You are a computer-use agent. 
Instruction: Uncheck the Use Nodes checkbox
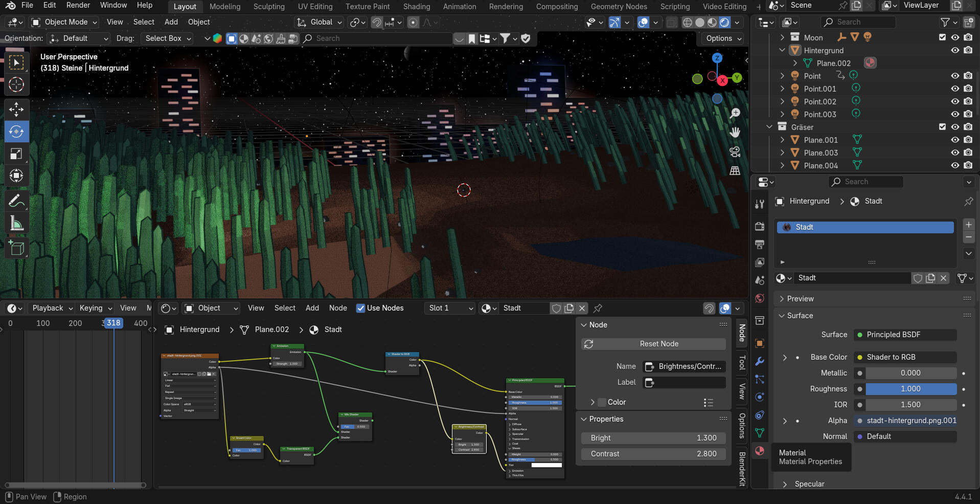361,308
